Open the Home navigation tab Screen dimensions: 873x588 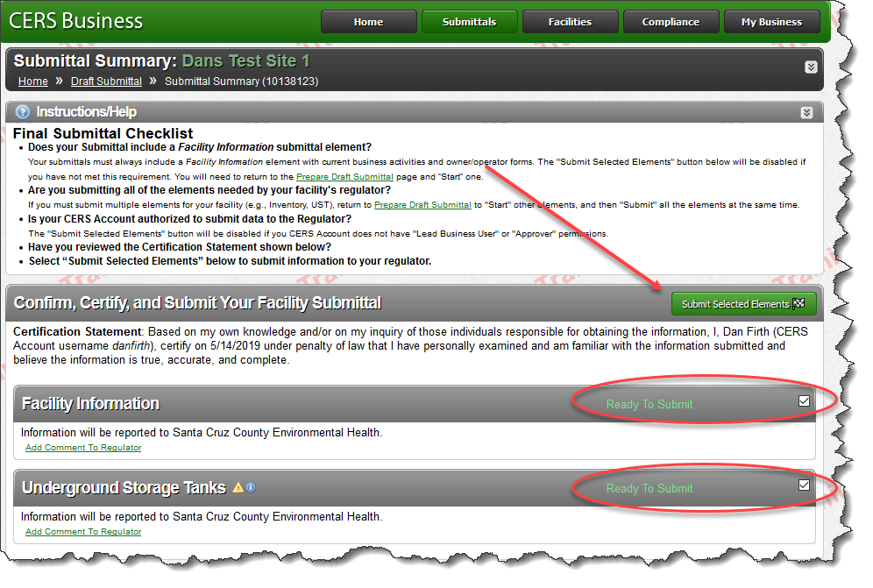click(369, 22)
